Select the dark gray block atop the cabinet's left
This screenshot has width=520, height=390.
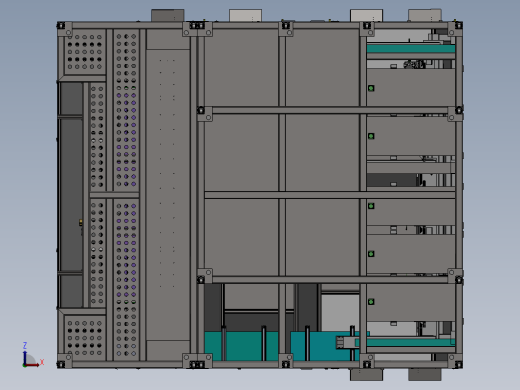click(168, 15)
